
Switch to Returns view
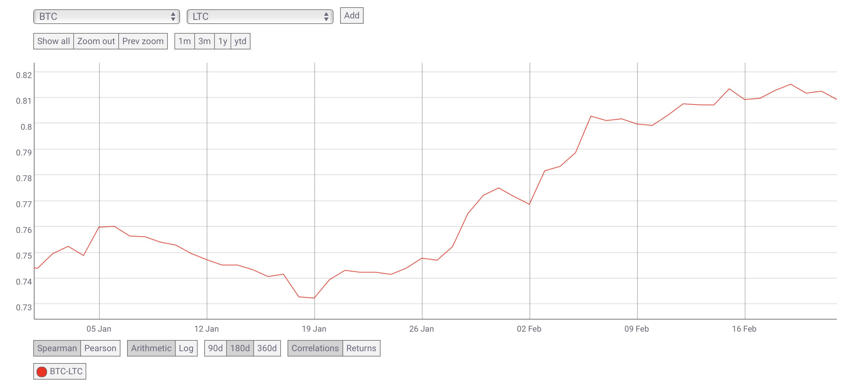pyautogui.click(x=361, y=348)
